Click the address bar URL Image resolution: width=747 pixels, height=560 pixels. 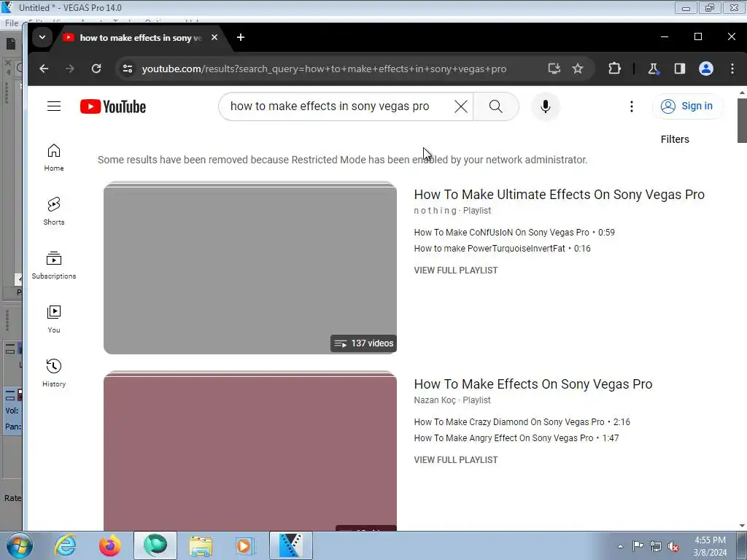coord(324,69)
